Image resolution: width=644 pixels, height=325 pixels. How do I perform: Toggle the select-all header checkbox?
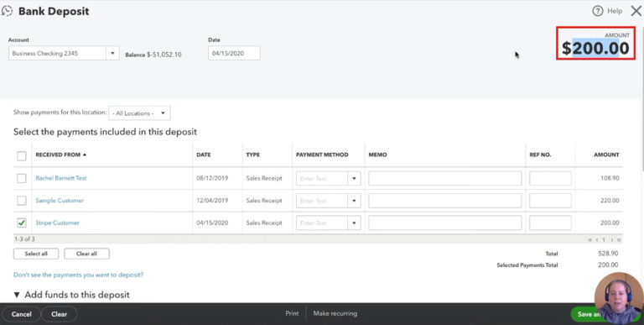click(x=21, y=155)
